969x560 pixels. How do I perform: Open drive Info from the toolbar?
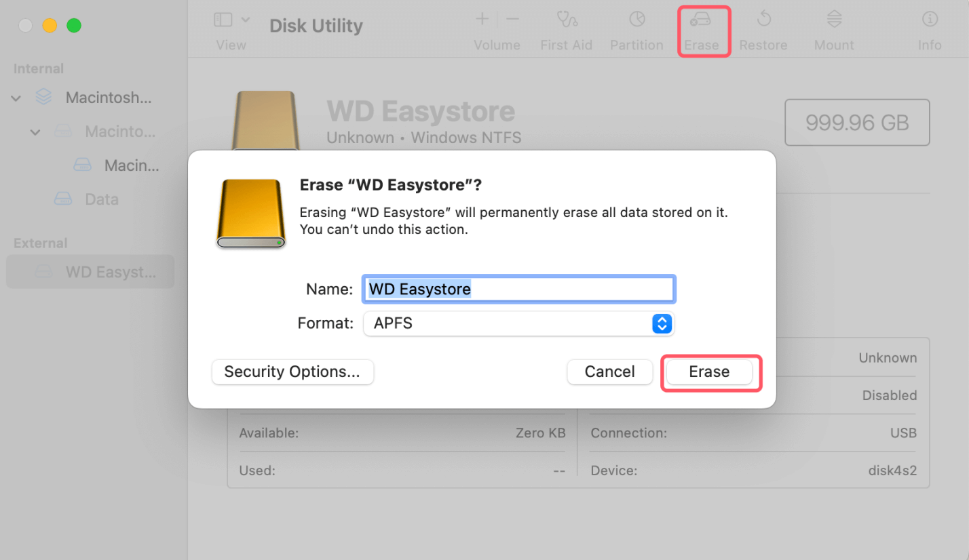click(x=929, y=27)
